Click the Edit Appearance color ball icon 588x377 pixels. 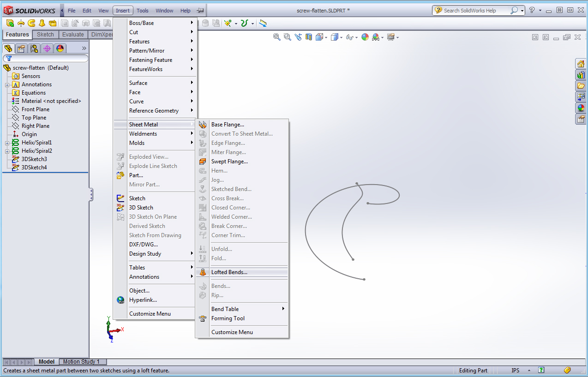pos(365,37)
